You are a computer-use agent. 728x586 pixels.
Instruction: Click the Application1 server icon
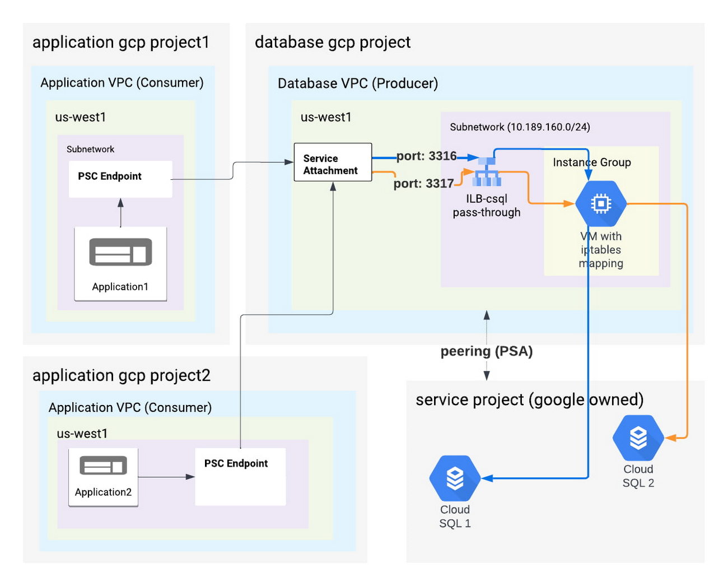[x=120, y=252]
